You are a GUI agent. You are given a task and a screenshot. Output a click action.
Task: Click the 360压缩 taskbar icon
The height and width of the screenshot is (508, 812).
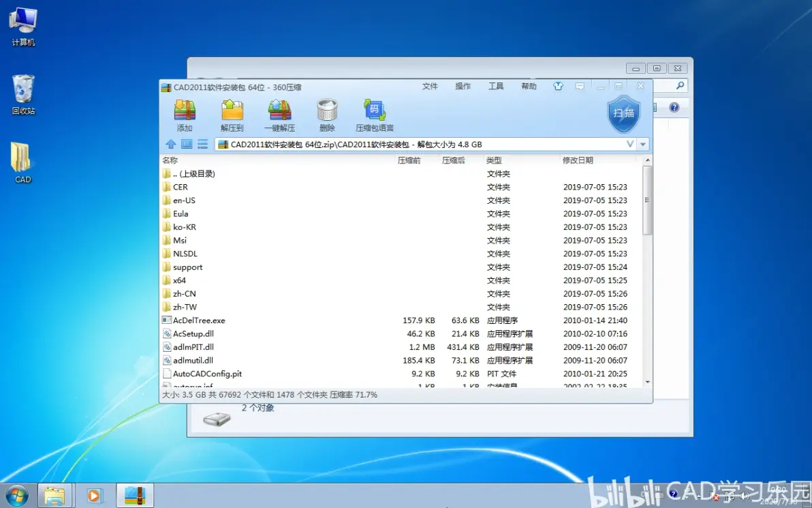pyautogui.click(x=135, y=496)
